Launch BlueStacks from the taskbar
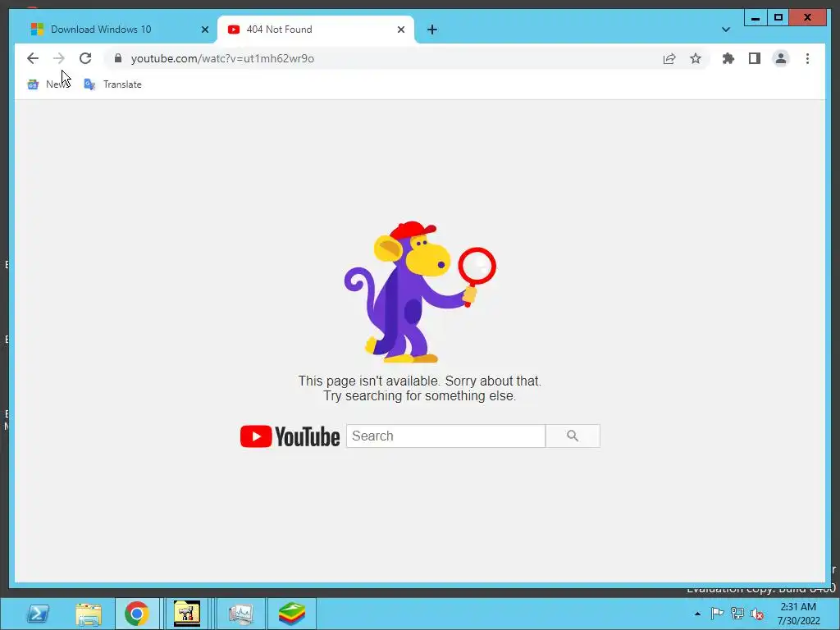Screen dimensions: 840x630 pos(291,614)
